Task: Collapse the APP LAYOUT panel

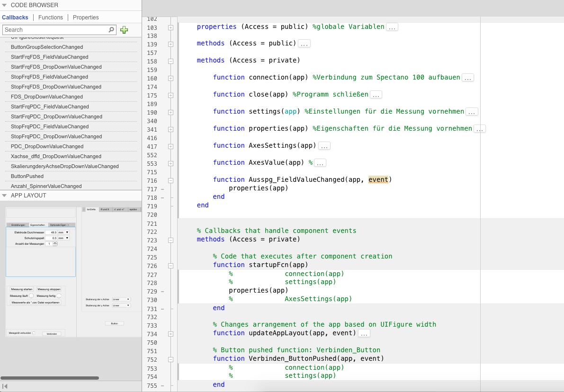Action: coord(4,195)
